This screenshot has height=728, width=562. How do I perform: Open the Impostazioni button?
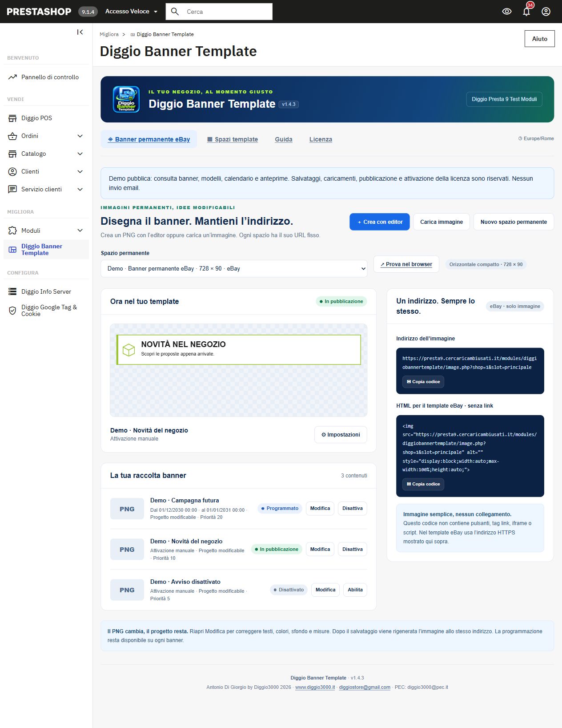coord(341,435)
